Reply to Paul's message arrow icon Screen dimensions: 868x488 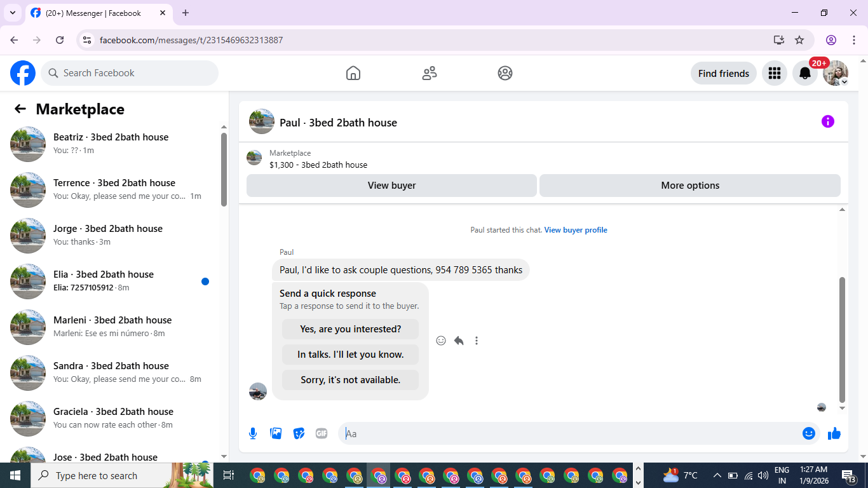459,341
